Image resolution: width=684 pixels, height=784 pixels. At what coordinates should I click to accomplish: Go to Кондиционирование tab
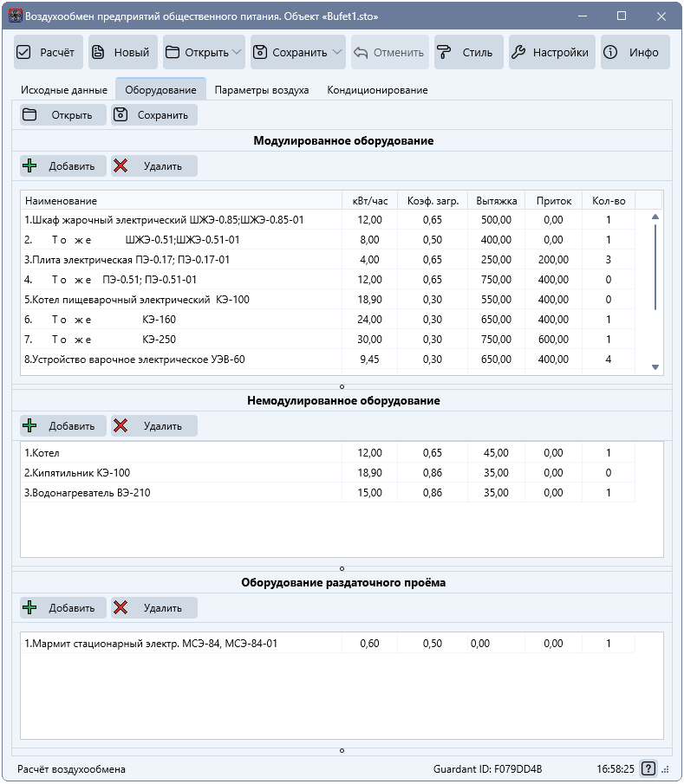click(377, 90)
